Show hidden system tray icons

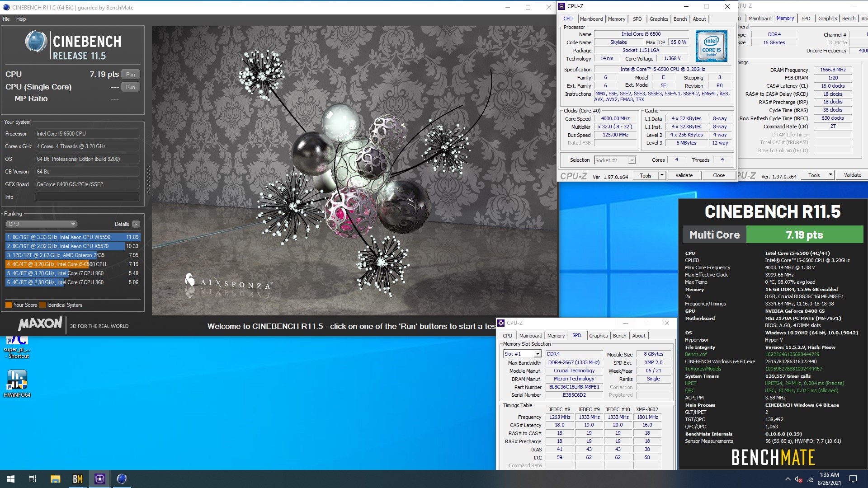[788, 479]
